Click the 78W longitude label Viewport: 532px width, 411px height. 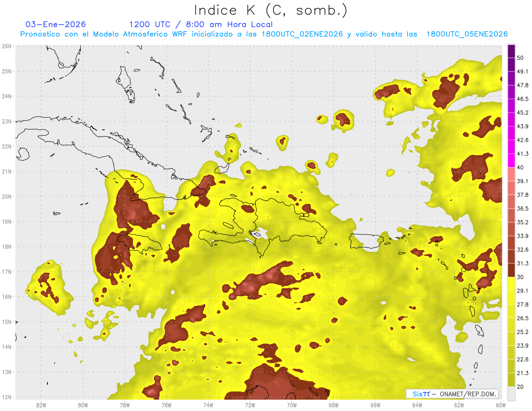click(125, 405)
